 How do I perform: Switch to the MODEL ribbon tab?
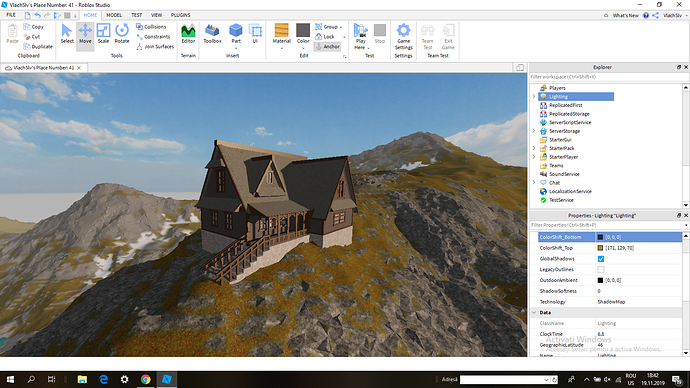[114, 15]
